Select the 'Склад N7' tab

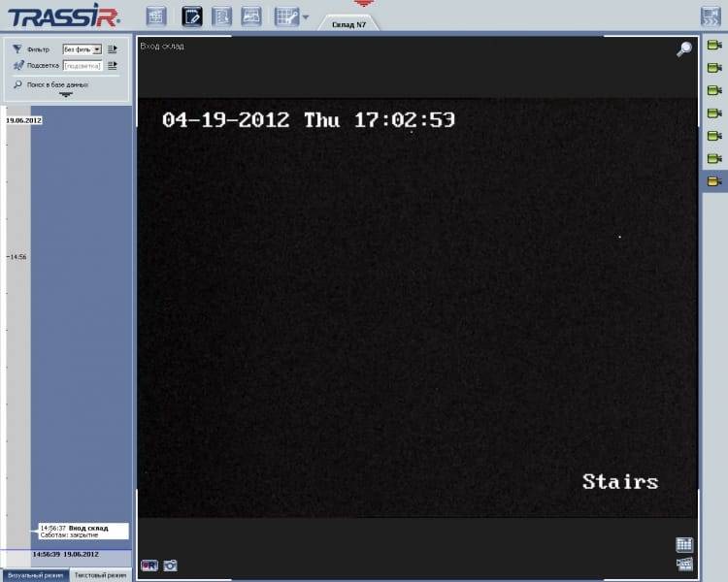[348, 23]
